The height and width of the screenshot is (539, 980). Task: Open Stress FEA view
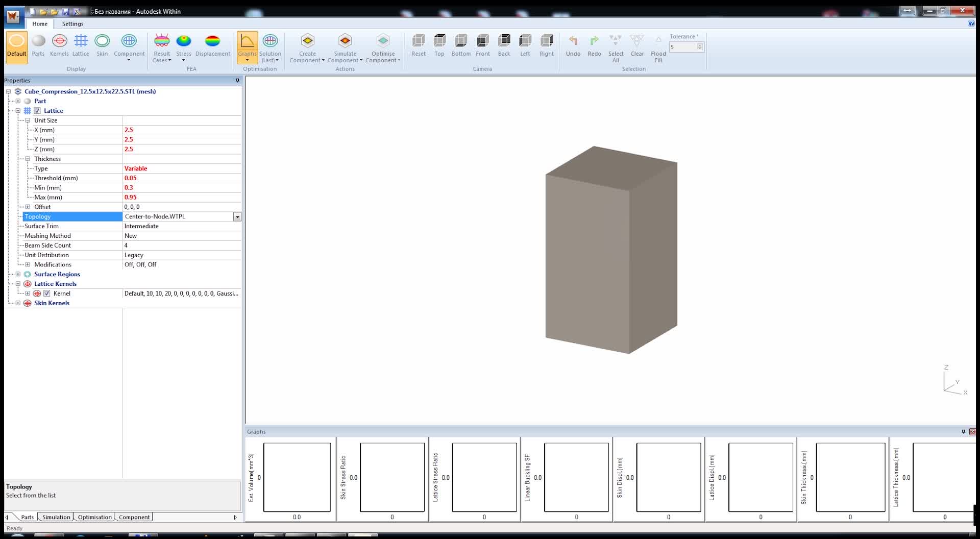click(184, 48)
